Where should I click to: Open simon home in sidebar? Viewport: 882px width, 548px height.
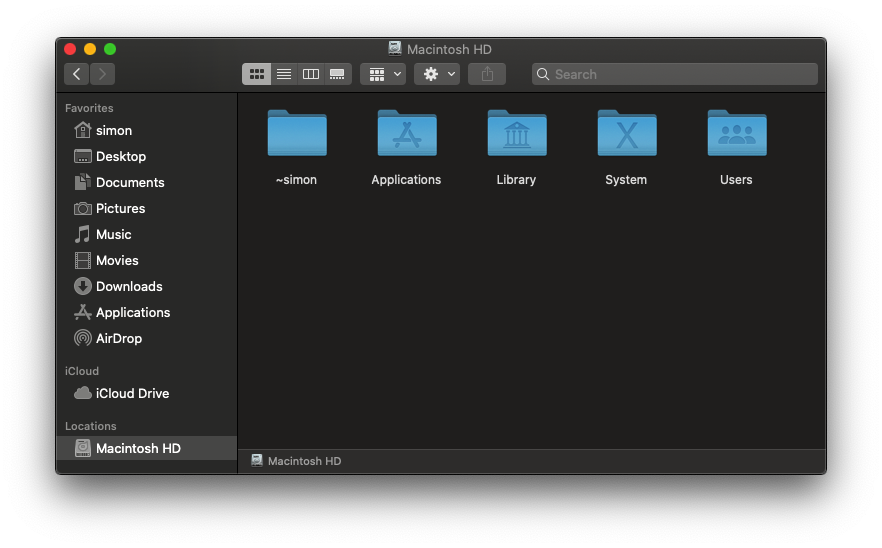[x=147, y=131]
